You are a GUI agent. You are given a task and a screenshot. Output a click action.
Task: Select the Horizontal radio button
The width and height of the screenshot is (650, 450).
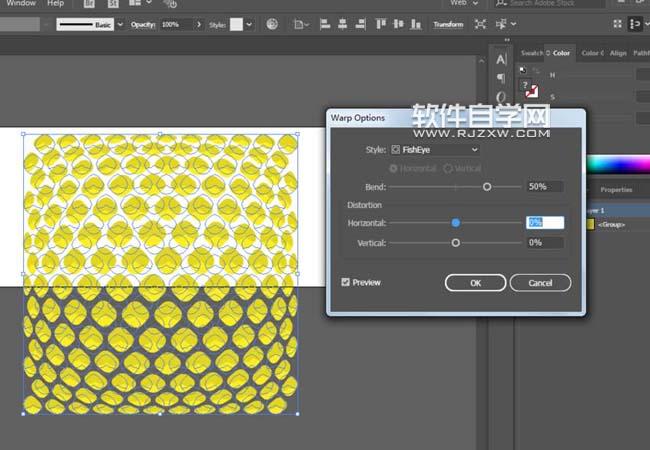pos(393,168)
